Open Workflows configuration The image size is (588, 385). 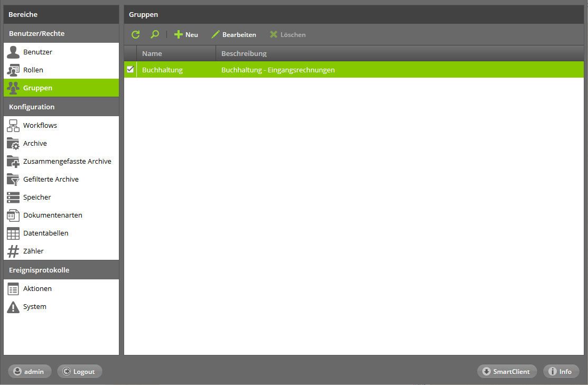coord(61,125)
